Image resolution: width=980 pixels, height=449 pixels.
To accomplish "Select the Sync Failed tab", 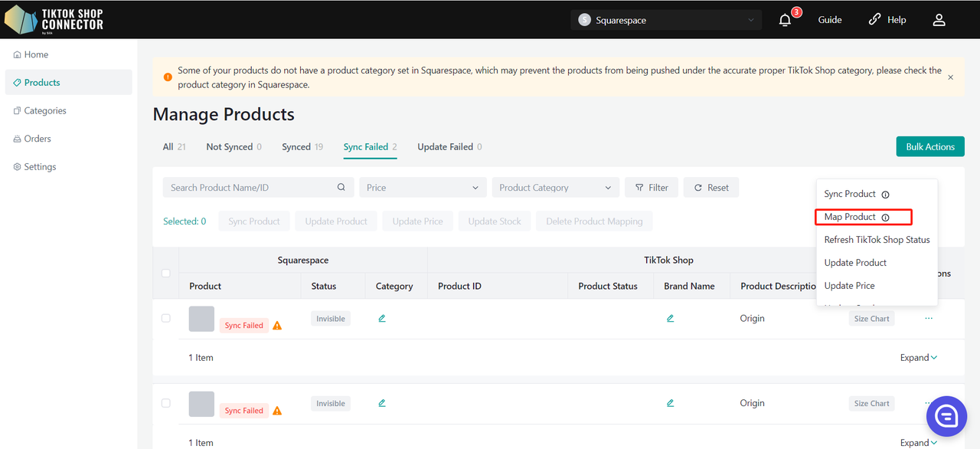I will [371, 146].
